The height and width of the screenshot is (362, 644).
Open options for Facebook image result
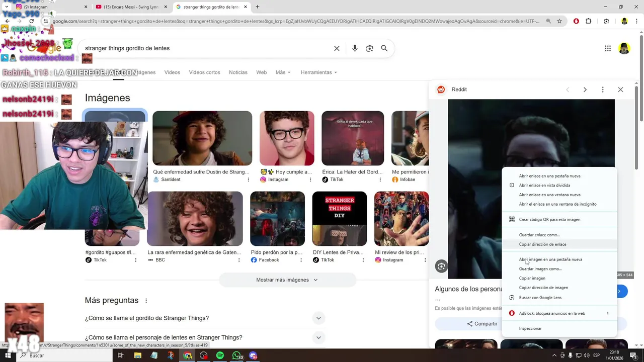(301, 260)
